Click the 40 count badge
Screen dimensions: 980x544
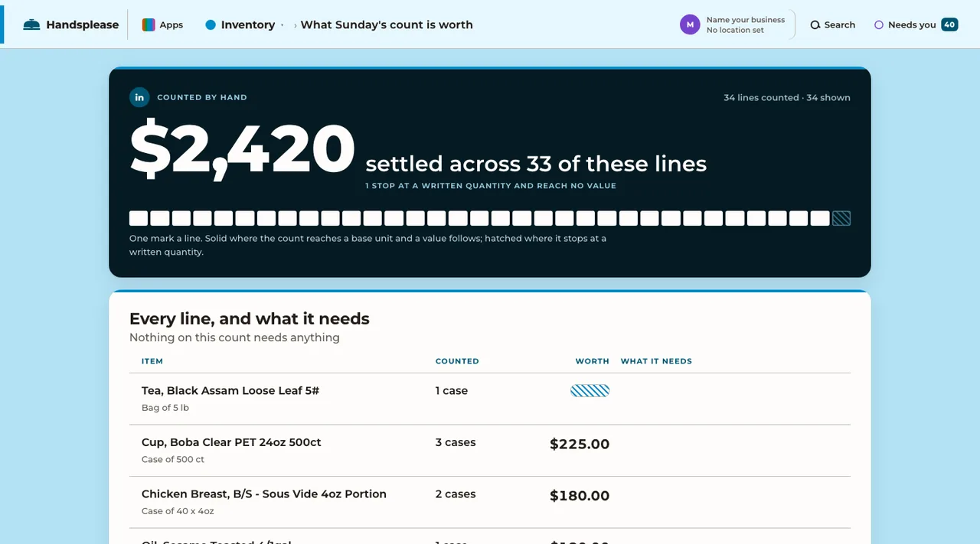tap(949, 24)
